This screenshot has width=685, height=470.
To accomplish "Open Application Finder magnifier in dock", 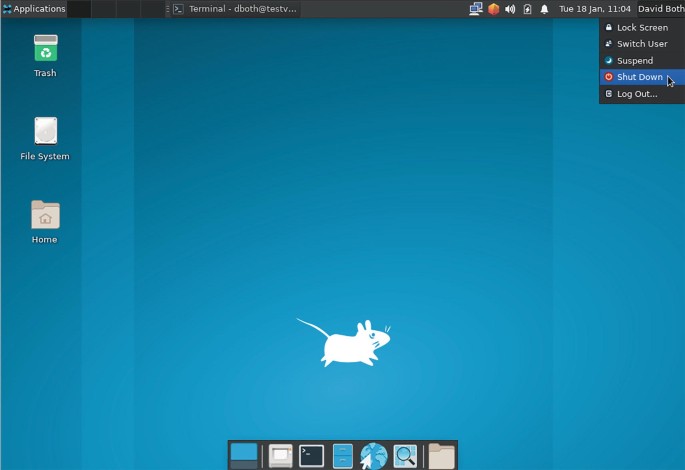I will pos(404,456).
